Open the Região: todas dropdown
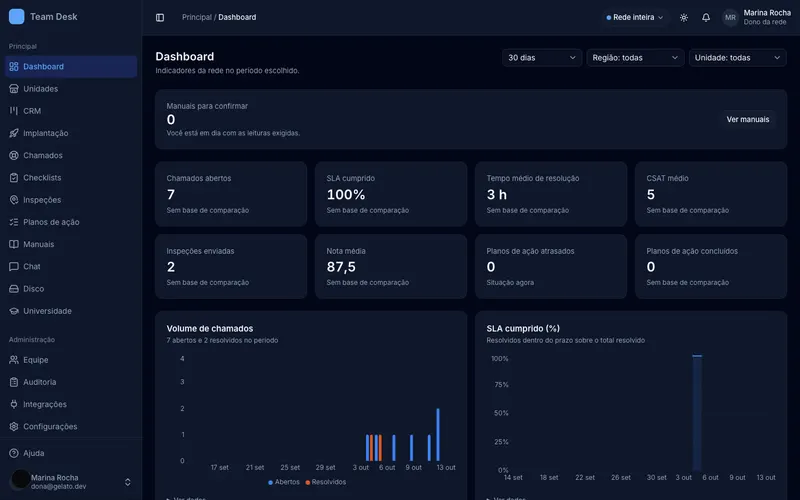The width and height of the screenshot is (800, 500). 635,58
